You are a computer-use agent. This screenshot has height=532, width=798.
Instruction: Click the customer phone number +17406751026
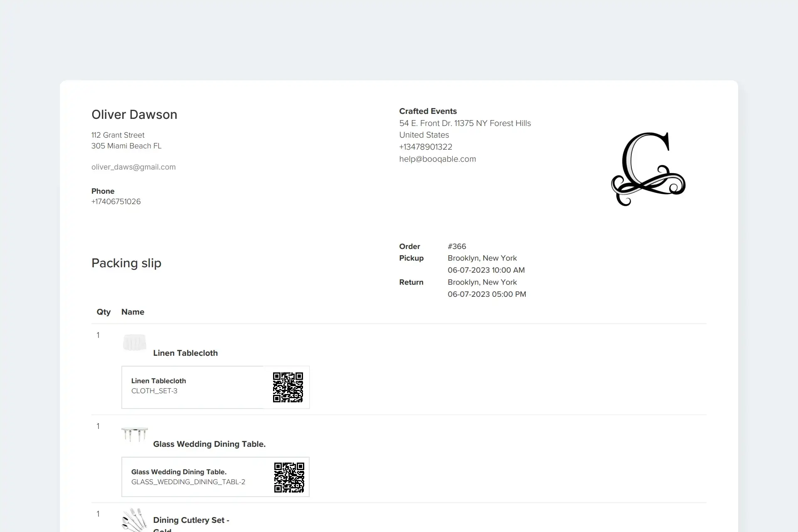[116, 202]
